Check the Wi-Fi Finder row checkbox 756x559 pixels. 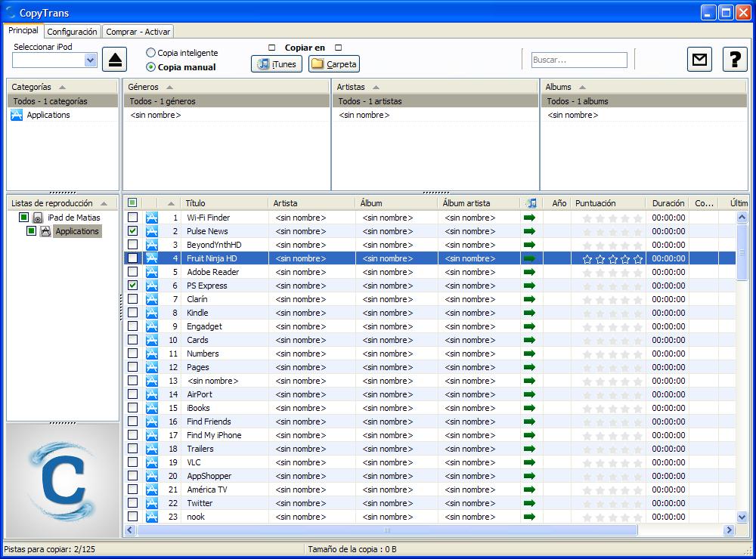(x=132, y=218)
